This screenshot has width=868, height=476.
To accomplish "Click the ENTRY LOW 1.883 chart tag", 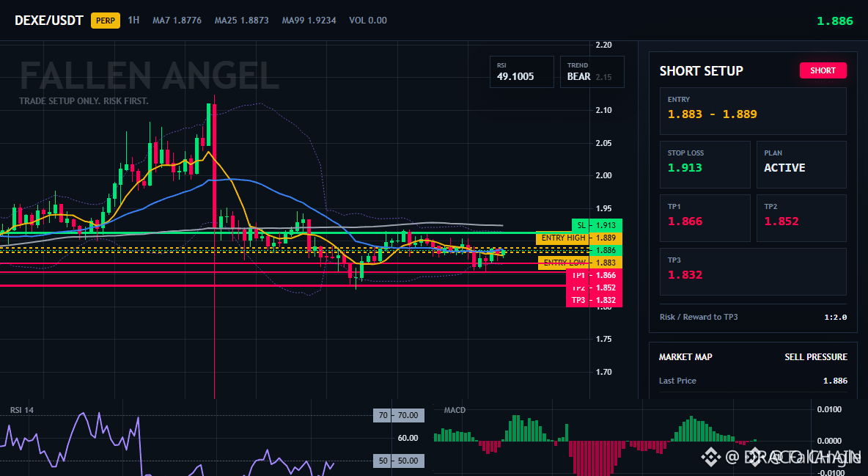I will tap(580, 263).
